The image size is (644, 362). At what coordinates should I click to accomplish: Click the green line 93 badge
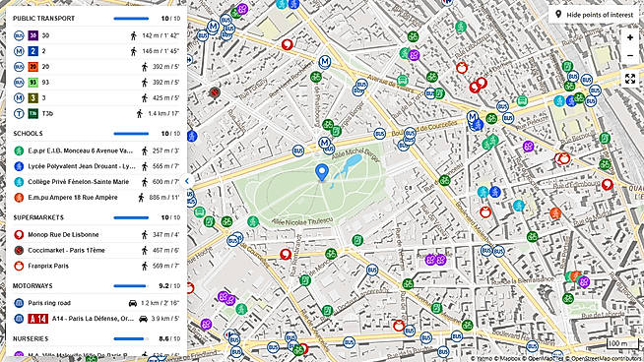click(33, 82)
